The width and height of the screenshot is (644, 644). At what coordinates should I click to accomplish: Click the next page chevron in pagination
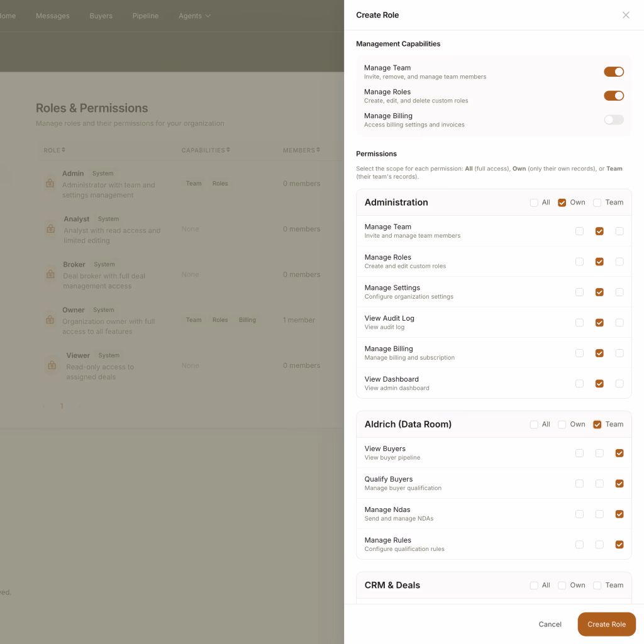tap(79, 406)
